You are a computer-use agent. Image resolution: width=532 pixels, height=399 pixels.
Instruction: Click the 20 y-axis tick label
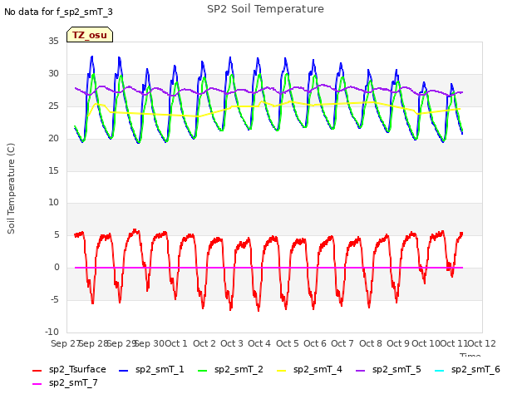tap(53, 138)
